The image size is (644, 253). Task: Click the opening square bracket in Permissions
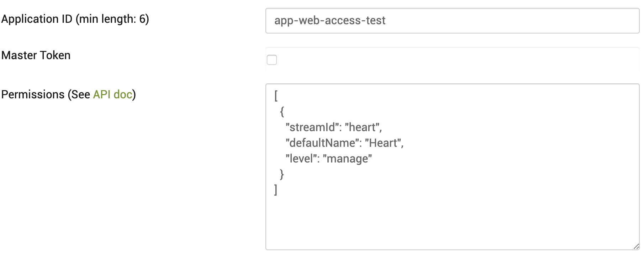[276, 96]
